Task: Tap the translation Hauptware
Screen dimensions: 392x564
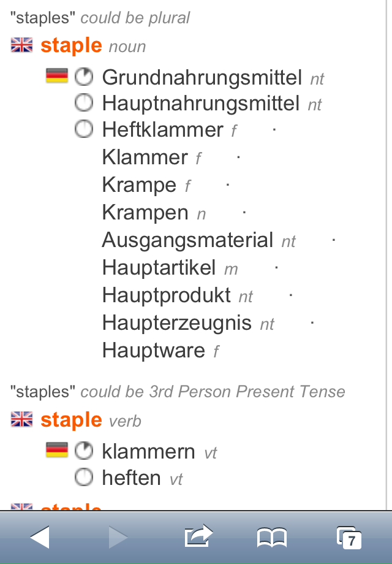Action: 153,351
